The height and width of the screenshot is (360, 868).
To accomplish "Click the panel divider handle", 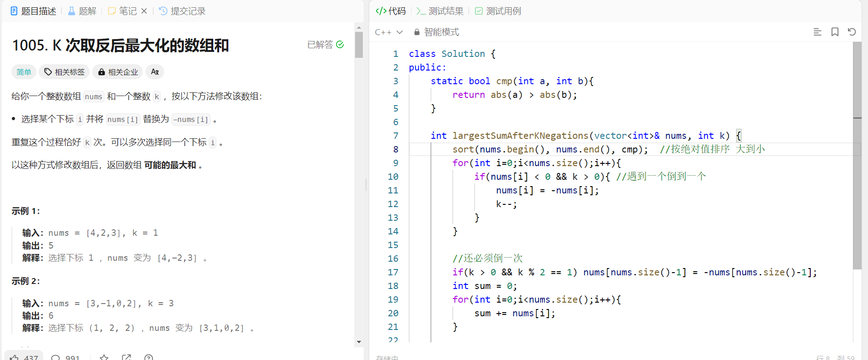I will pyautogui.click(x=366, y=184).
